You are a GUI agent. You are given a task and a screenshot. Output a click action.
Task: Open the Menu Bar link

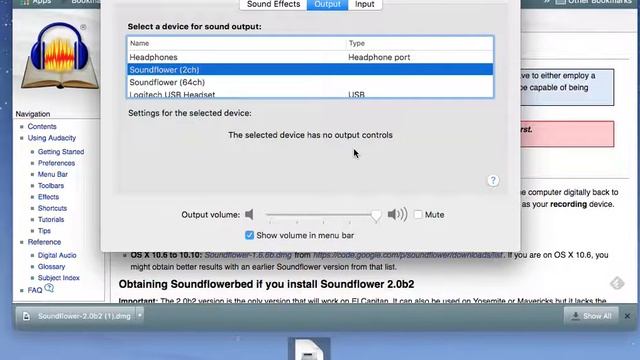click(x=53, y=174)
